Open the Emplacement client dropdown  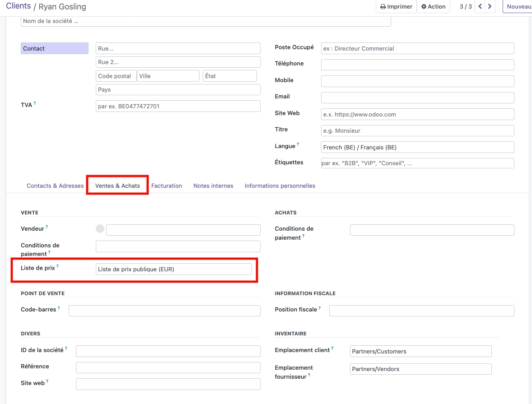[x=420, y=351]
